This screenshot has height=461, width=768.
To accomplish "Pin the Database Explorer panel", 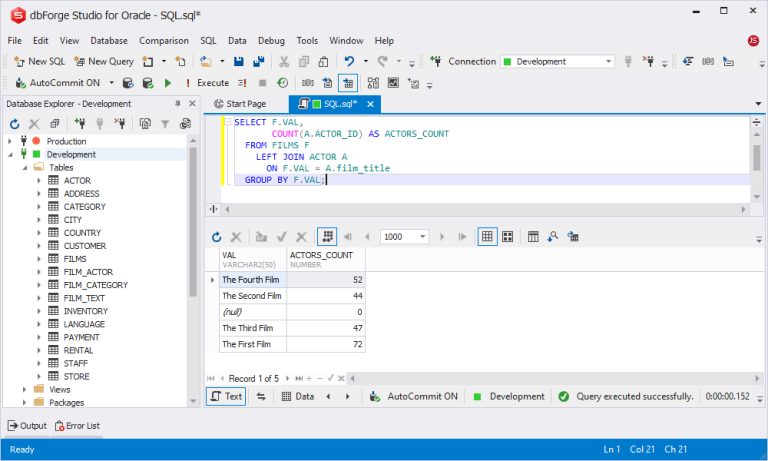I will pos(178,103).
